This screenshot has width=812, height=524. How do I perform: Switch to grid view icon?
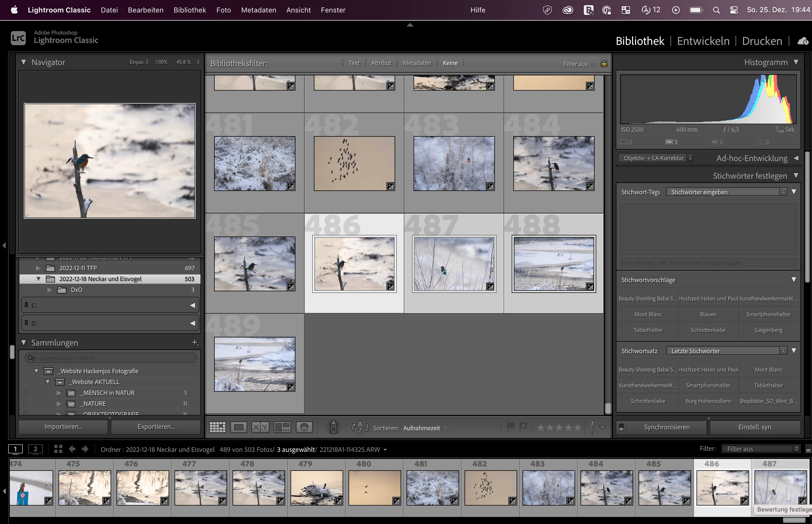coord(218,427)
